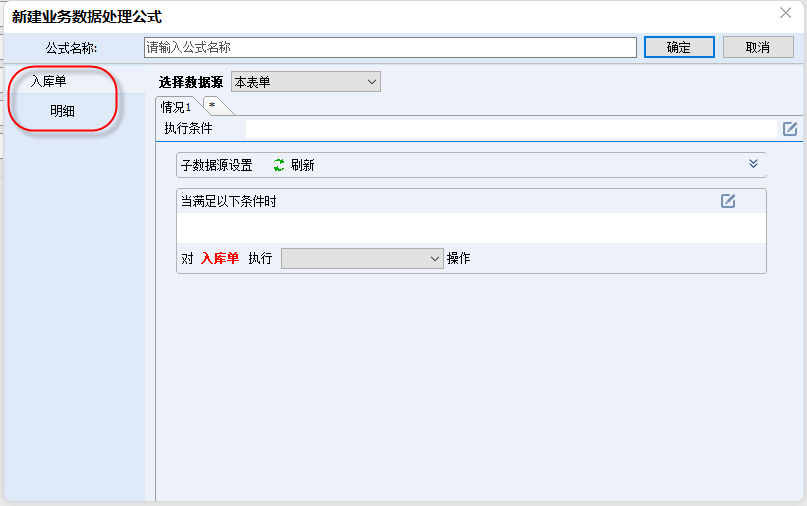Click the 执行条件 condition field

click(511, 129)
